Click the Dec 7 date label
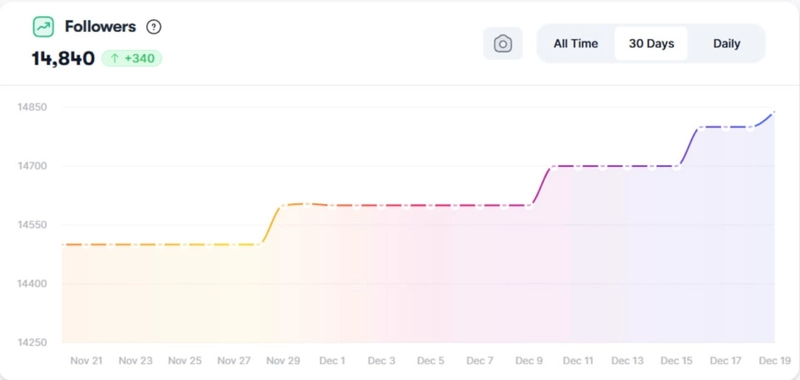 [480, 361]
